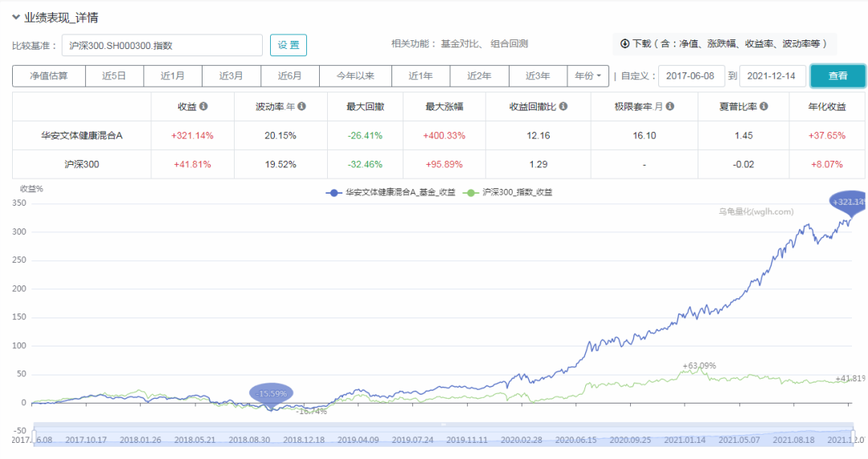Select the 近5日 period tab
The width and height of the screenshot is (868, 459).
coord(114,76)
